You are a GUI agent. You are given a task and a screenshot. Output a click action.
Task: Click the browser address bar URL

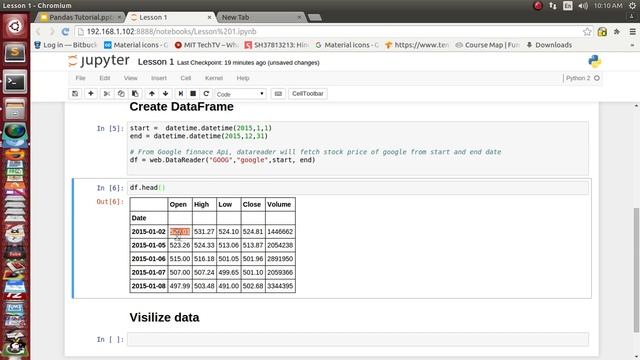tap(171, 31)
